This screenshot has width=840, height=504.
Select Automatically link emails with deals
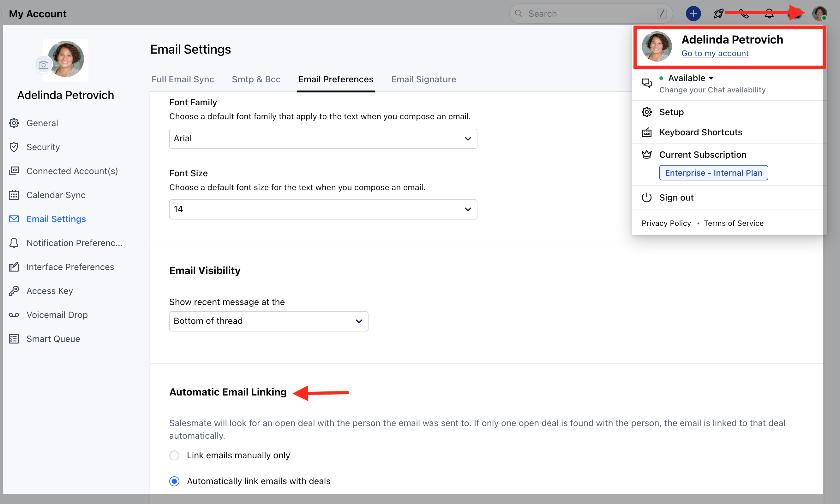[174, 481]
